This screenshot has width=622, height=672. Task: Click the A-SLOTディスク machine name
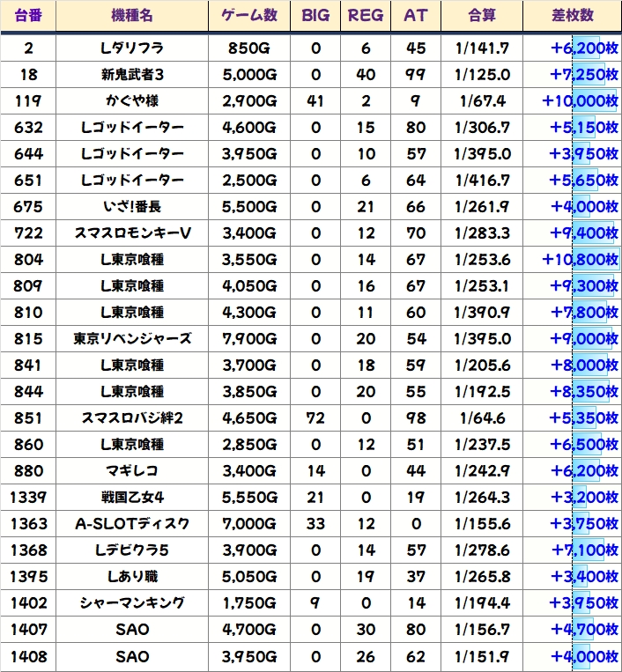coord(132,524)
